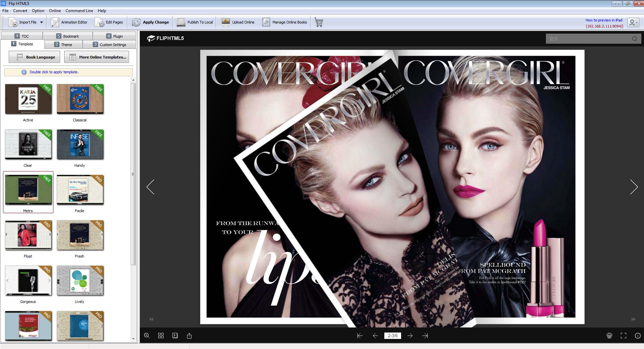This screenshot has height=349, width=644.
Task: Select the Edit Pages tool
Action: coord(110,22)
